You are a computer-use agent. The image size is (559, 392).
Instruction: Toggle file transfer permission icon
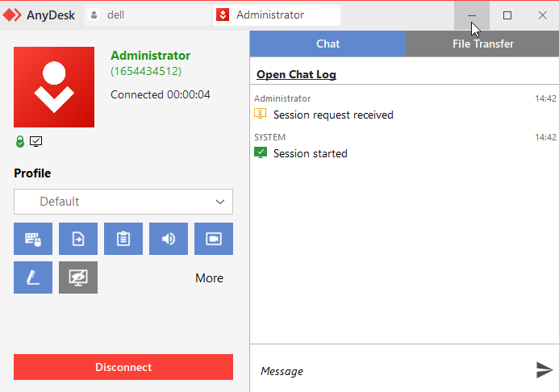pyautogui.click(x=78, y=239)
